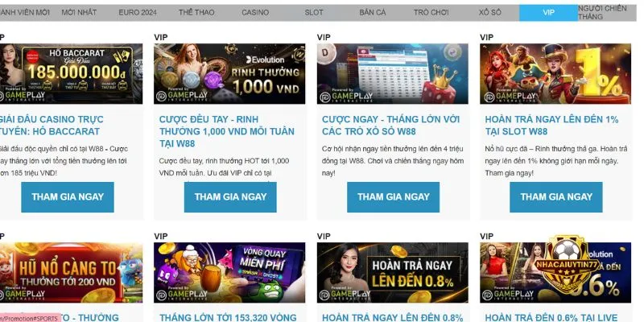The height and width of the screenshot is (322, 644).
Task: Click the lottery xổ số banner image
Action: (x=392, y=73)
